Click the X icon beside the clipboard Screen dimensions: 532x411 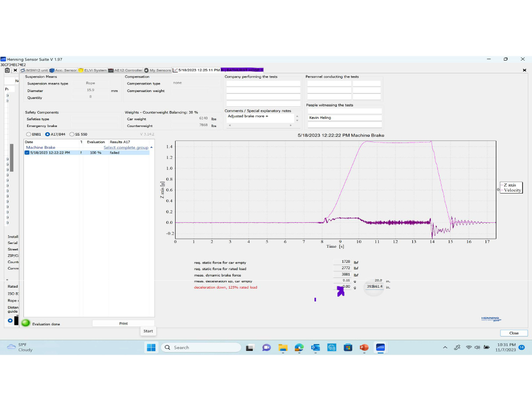15,70
